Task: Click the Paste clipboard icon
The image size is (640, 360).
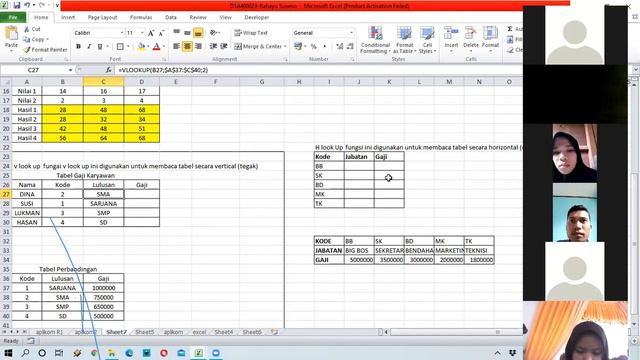Action: pyautogui.click(x=11, y=34)
